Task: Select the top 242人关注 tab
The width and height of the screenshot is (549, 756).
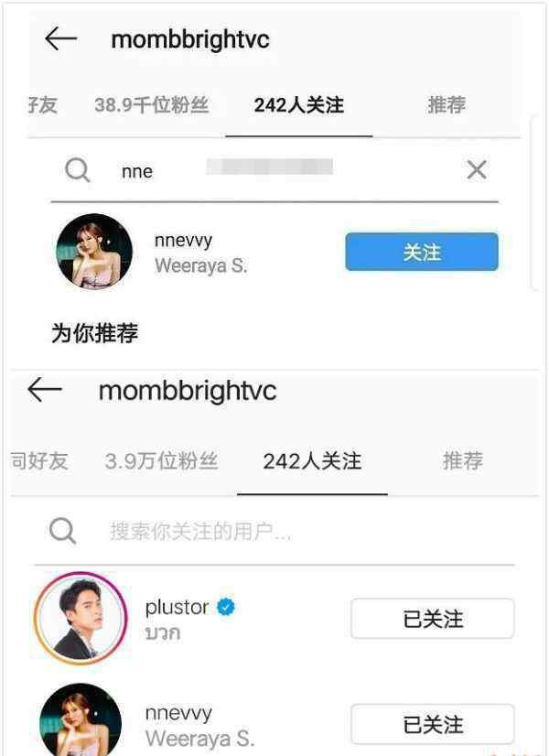Action: click(x=299, y=105)
